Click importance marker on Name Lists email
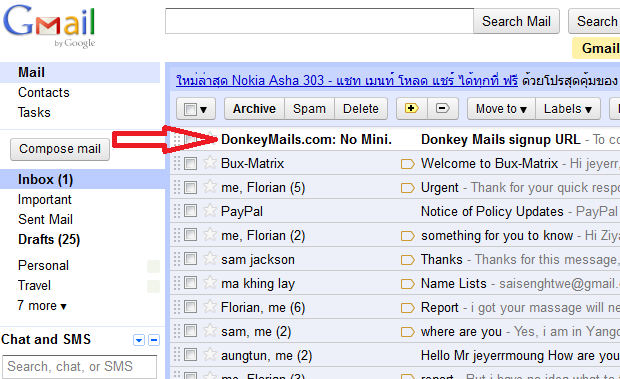This screenshot has width=620, height=379. [408, 284]
